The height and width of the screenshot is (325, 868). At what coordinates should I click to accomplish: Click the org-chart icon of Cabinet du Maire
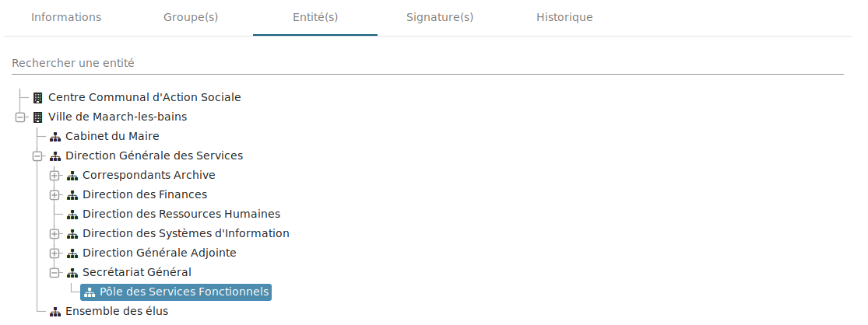tap(54, 137)
